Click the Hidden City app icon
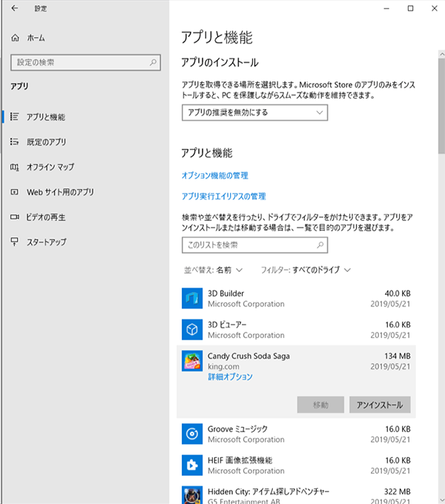The height and width of the screenshot is (504, 445). [x=192, y=495]
